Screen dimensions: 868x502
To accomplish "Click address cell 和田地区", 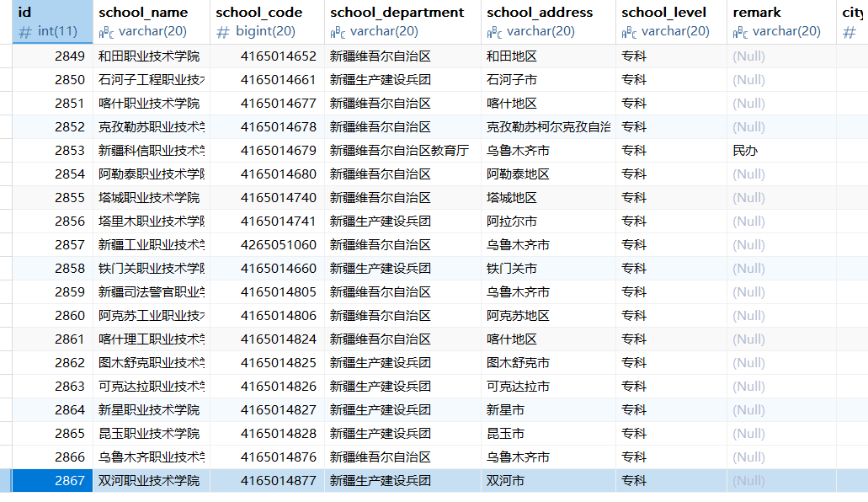I will [548, 56].
